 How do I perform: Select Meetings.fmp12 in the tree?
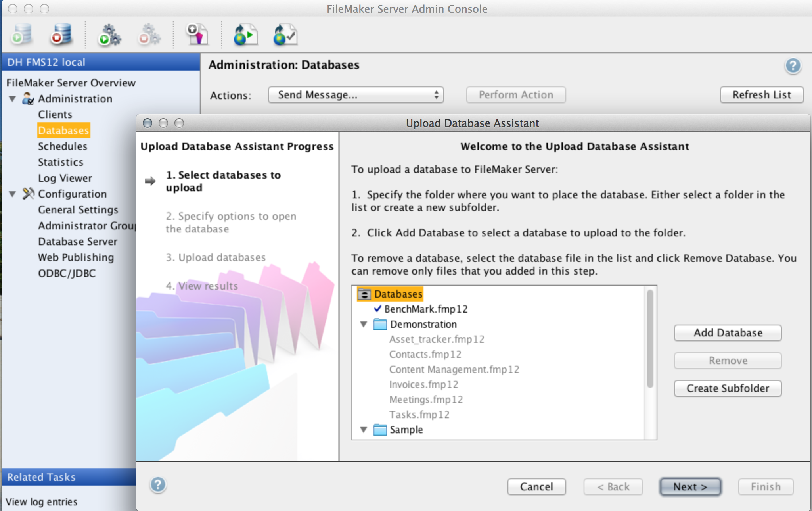(x=426, y=400)
